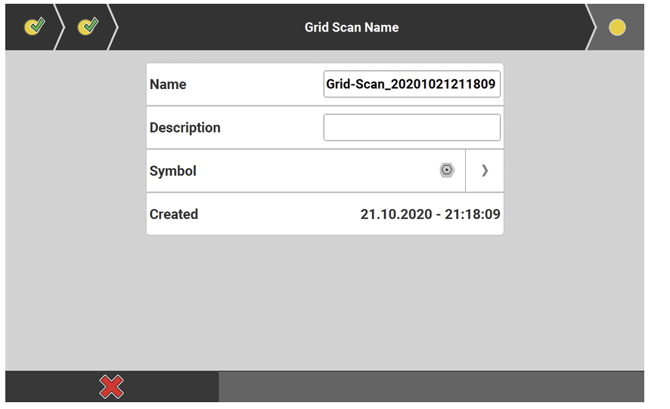Click the second completed step checkmark
The height and width of the screenshot is (409, 670).
click(88, 27)
